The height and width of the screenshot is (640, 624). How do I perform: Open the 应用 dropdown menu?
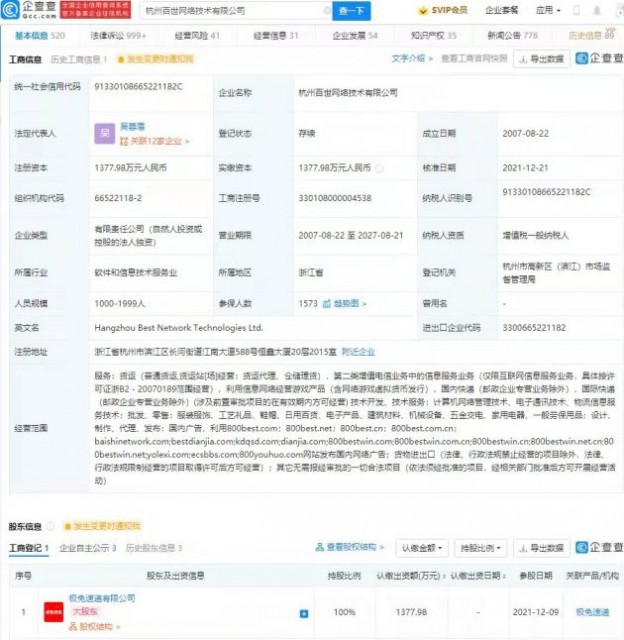(x=548, y=10)
